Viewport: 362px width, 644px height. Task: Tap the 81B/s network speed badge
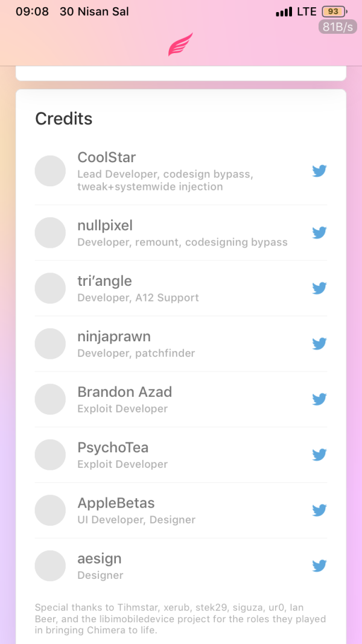pyautogui.click(x=337, y=26)
